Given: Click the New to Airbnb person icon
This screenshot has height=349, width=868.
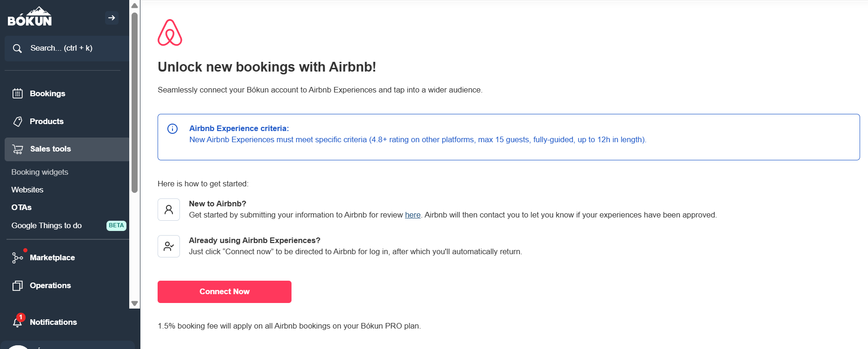Looking at the screenshot, I should tap(169, 210).
